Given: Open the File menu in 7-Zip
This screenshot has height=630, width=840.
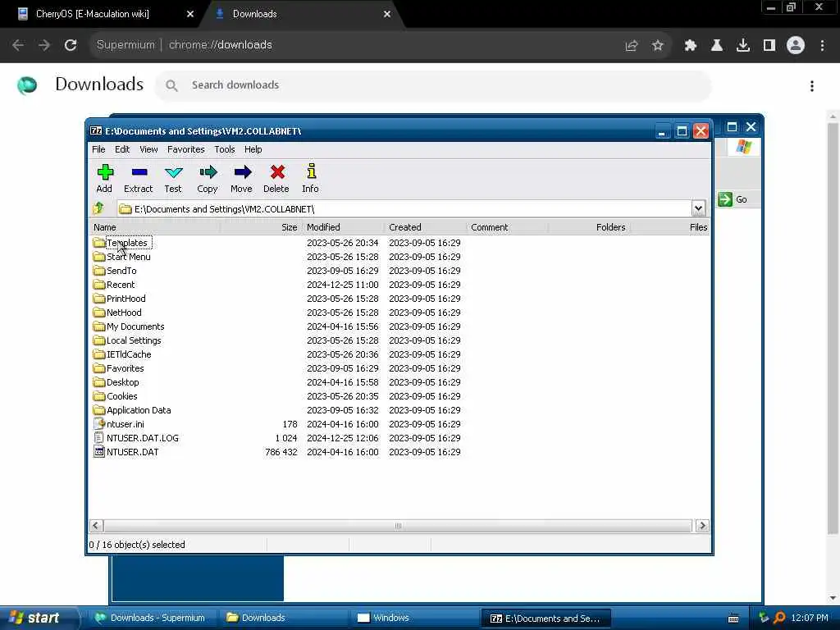Looking at the screenshot, I should [x=98, y=149].
